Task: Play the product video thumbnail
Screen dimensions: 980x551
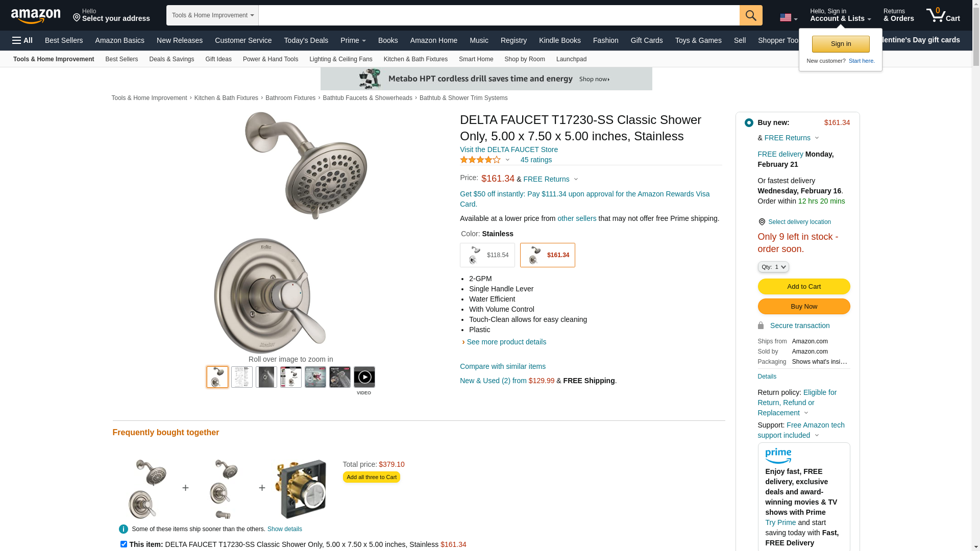Action: [364, 377]
